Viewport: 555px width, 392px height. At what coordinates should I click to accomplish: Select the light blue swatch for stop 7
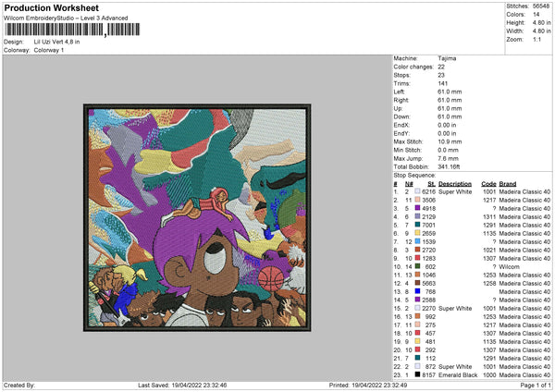click(418, 241)
